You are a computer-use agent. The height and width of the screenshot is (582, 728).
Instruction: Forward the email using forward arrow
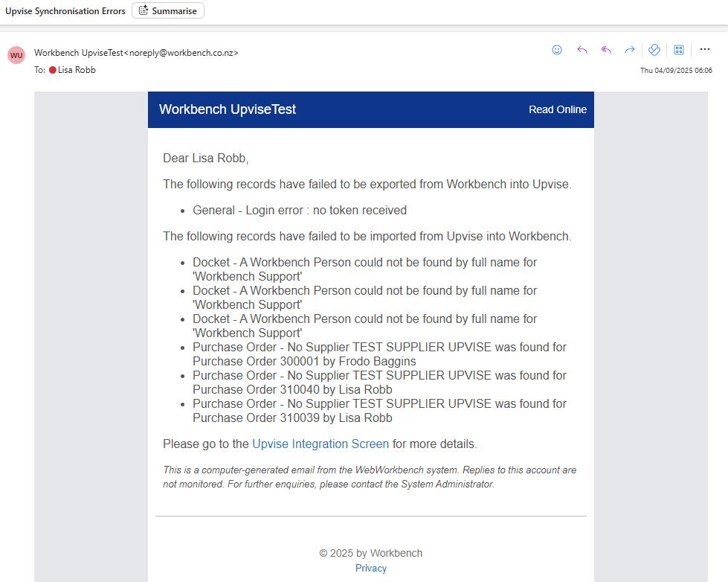pos(630,50)
